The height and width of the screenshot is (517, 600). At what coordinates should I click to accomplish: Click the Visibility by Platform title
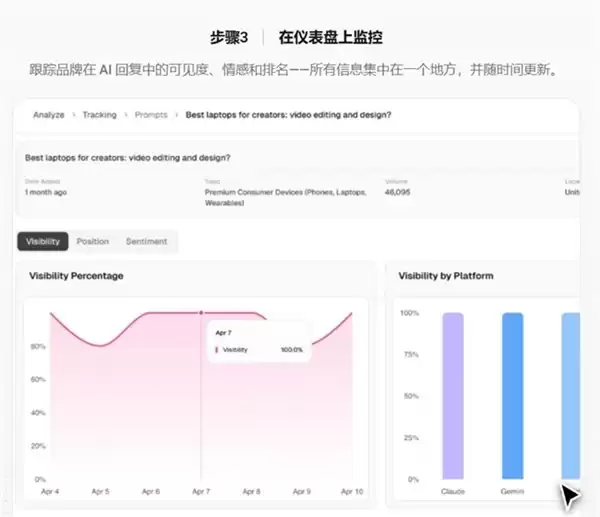[x=446, y=276]
